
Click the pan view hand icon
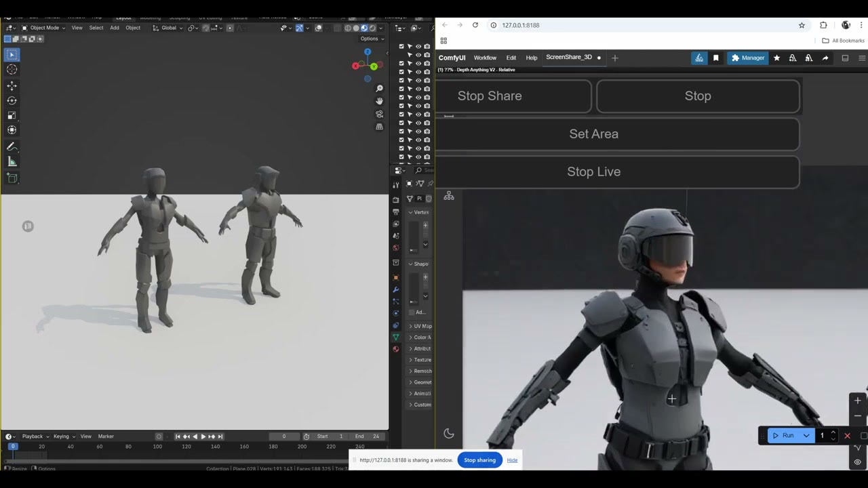click(380, 101)
